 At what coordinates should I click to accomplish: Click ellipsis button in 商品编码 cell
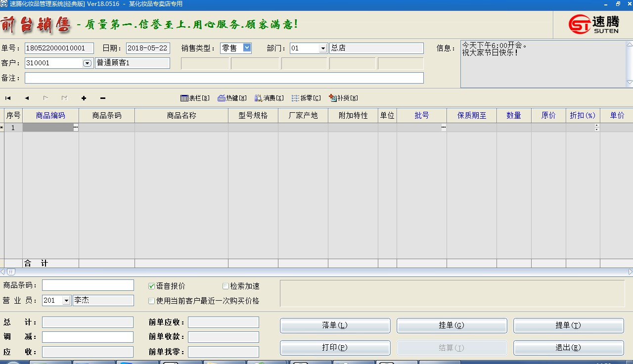click(76, 128)
